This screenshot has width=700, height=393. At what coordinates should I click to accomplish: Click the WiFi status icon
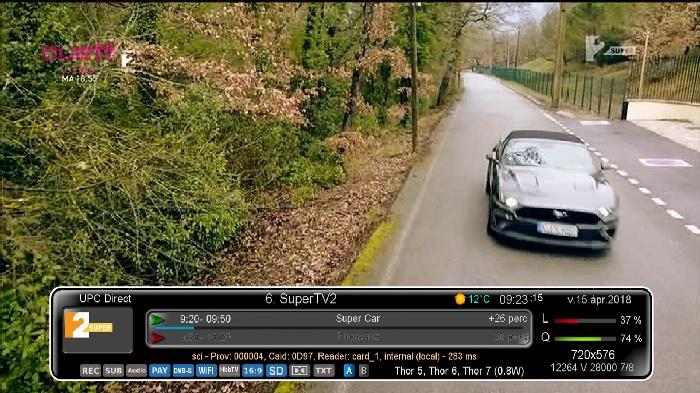(206, 371)
